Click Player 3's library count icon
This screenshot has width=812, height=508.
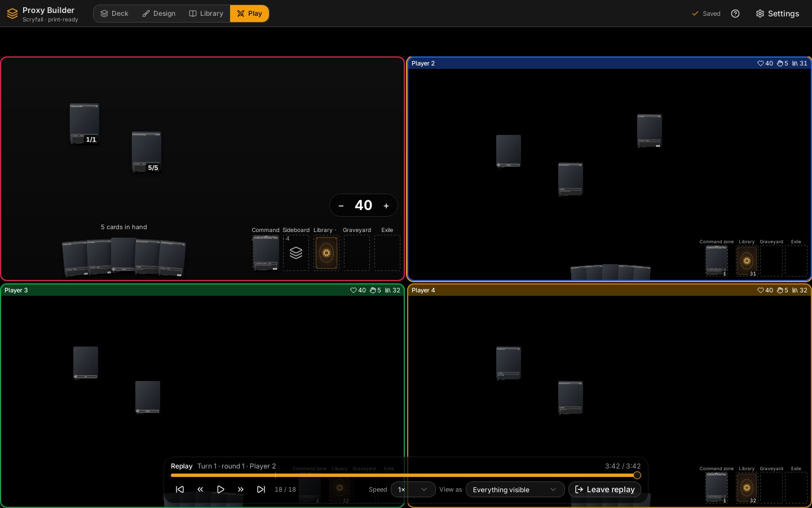point(387,290)
